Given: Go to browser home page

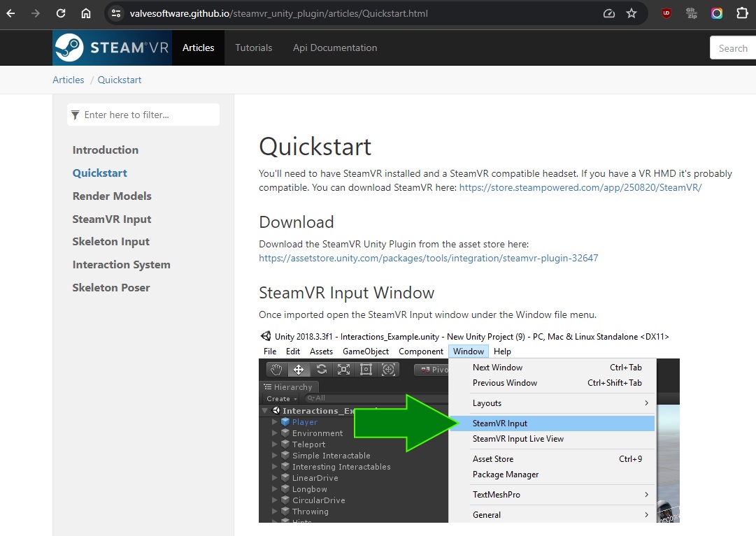Looking at the screenshot, I should pos(85,13).
